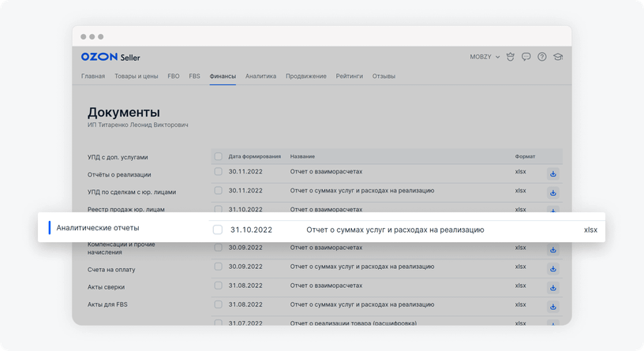This screenshot has width=644, height=351.
Task: Switch to the FBS tab
Action: coord(194,76)
